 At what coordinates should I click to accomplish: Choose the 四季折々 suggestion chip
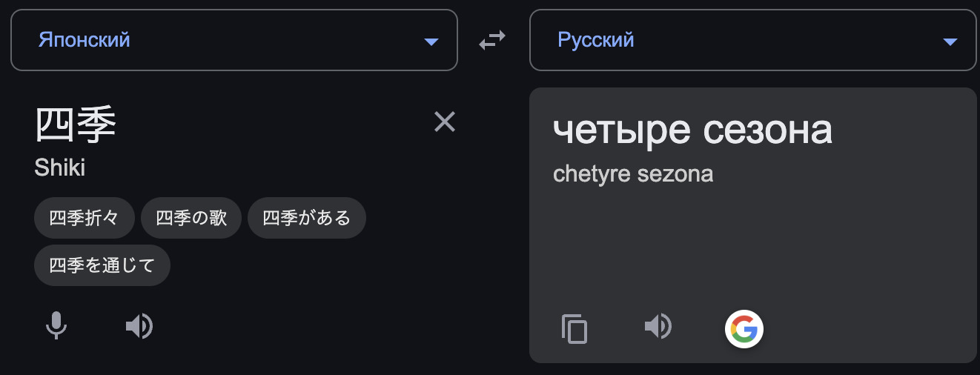pyautogui.click(x=85, y=218)
